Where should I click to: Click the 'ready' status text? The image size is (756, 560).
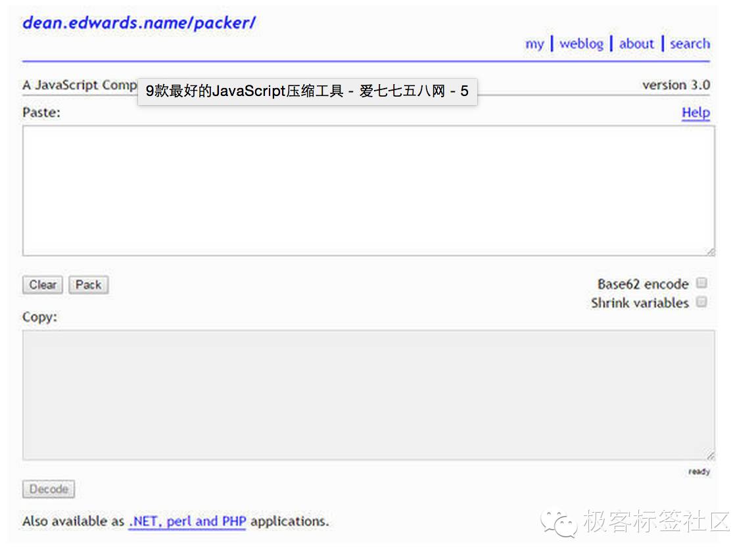pyautogui.click(x=699, y=471)
